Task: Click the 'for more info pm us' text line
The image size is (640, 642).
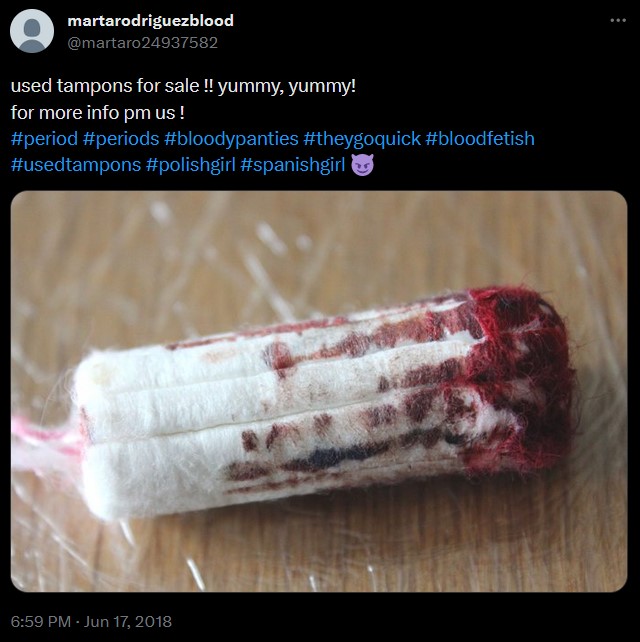Action: click(x=97, y=113)
